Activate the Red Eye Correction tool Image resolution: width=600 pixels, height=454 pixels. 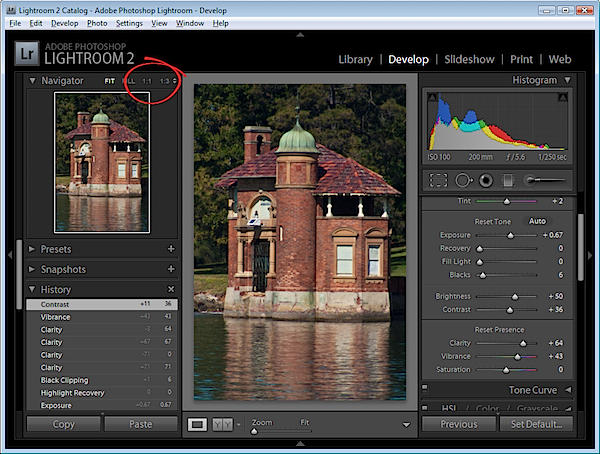(486, 180)
